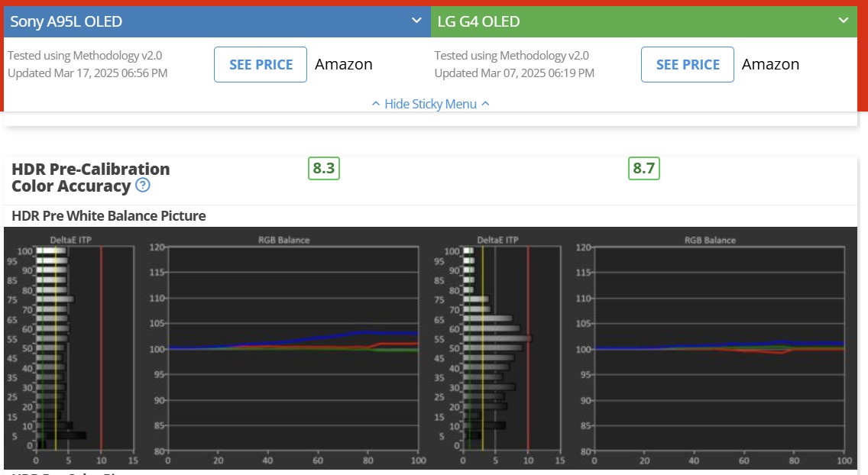The height and width of the screenshot is (475, 868).
Task: Click SEE PRICE for Sony A95L OLED
Action: tap(261, 65)
